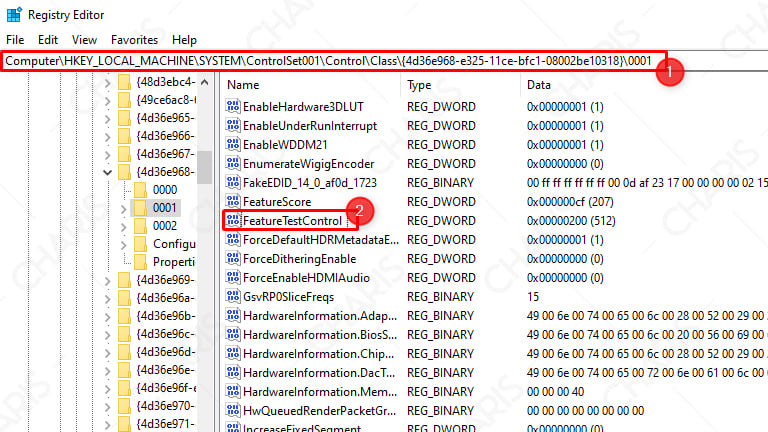Screen dimensions: 768x432
Task: Click the Properti... key folder icon
Action: (141, 262)
